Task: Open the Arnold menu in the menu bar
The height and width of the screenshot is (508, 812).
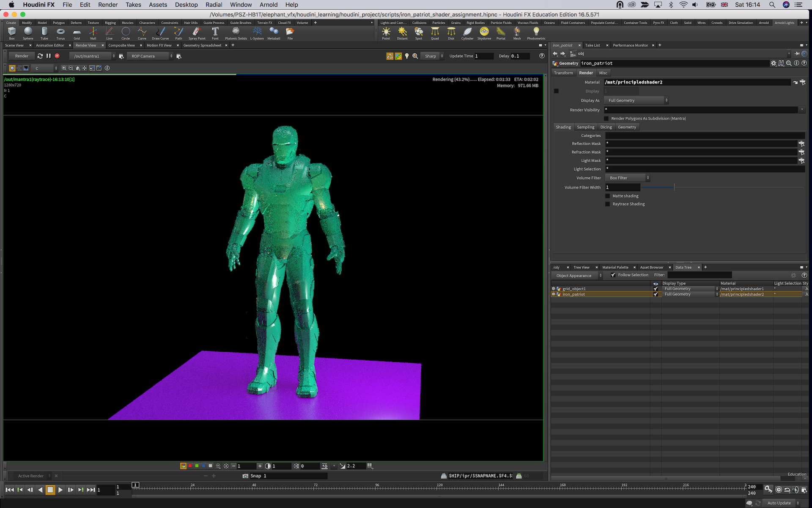Action: pos(268,5)
